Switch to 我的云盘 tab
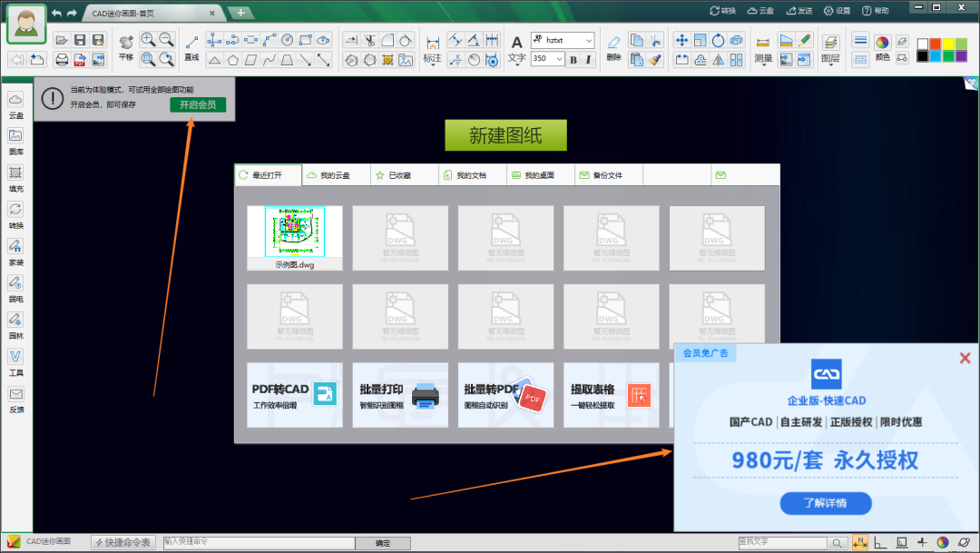This screenshot has width=980, height=553. point(337,175)
